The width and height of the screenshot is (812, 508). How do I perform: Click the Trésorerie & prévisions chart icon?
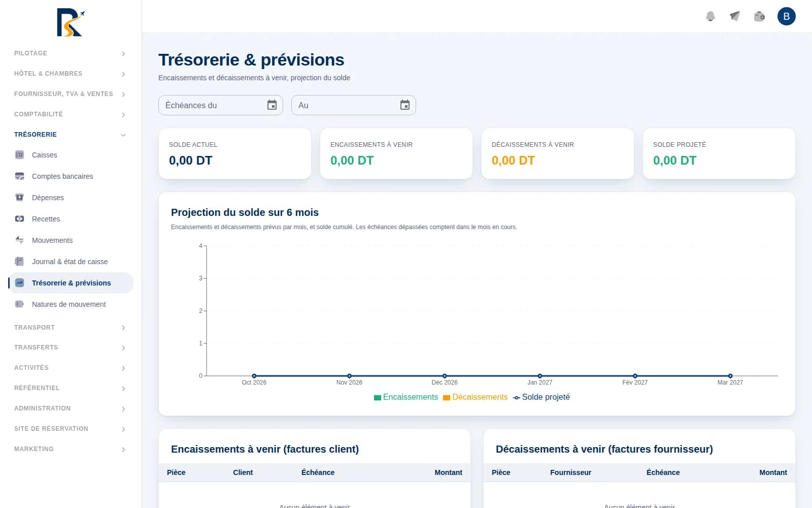click(20, 283)
